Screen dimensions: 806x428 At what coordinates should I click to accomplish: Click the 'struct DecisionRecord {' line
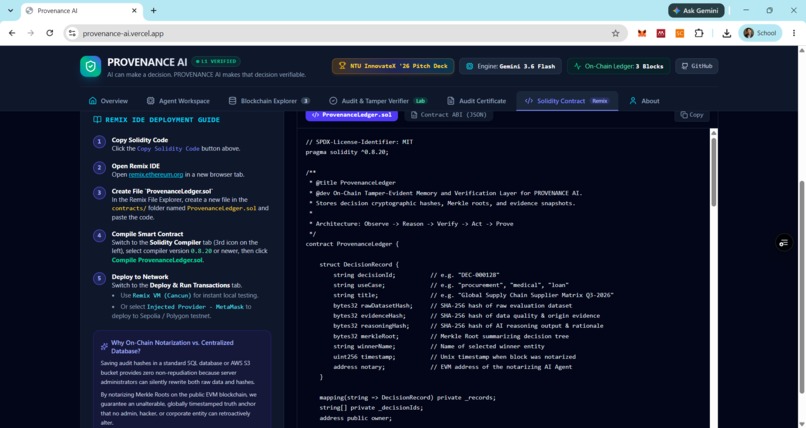pos(359,265)
